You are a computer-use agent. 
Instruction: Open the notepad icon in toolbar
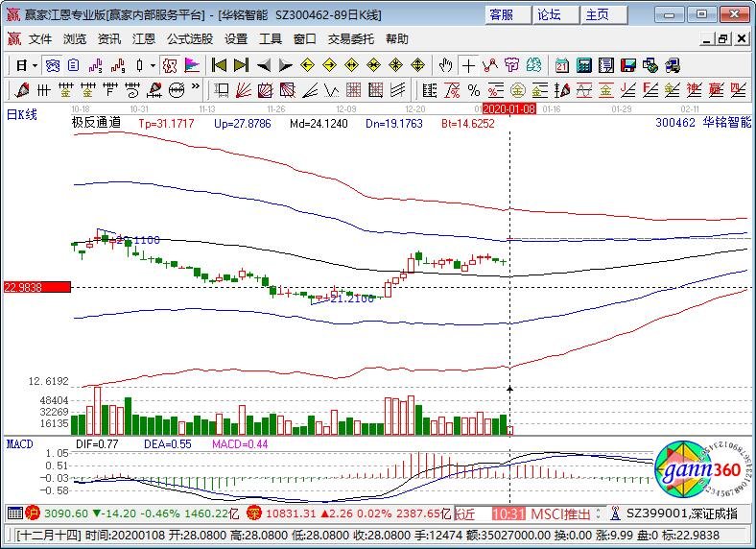point(606,65)
